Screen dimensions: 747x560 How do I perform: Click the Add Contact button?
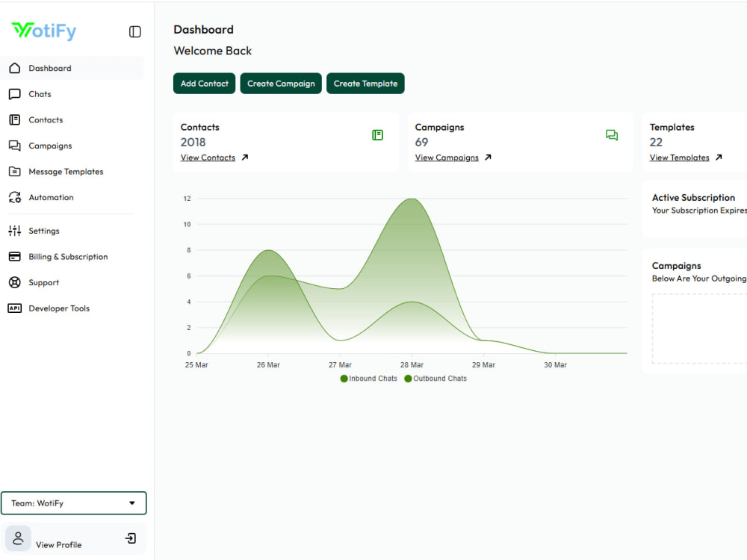point(205,84)
